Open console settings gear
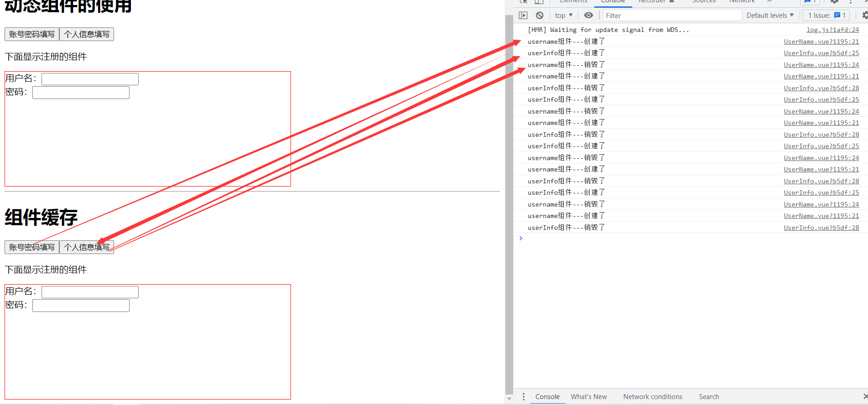 864,16
